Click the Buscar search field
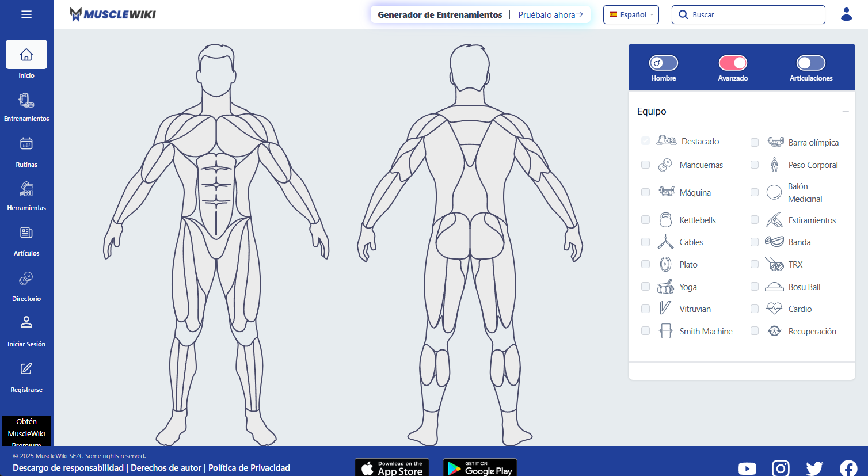This screenshot has height=476, width=868. click(748, 14)
